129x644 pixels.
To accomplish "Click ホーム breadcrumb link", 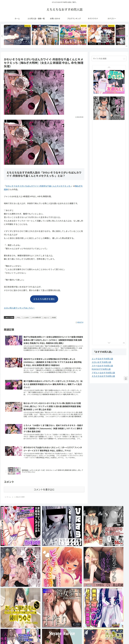I will 8,497.
